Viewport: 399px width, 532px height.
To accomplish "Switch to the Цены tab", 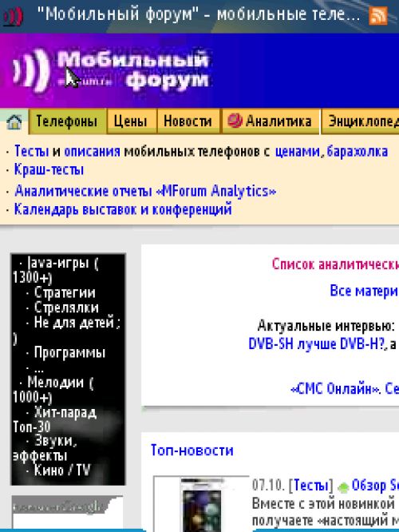I will [132, 121].
